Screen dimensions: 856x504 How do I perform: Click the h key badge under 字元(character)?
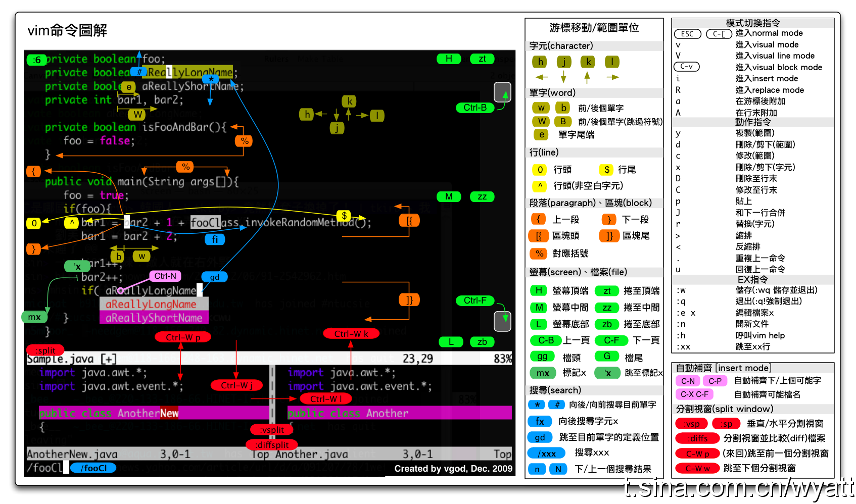(x=540, y=62)
